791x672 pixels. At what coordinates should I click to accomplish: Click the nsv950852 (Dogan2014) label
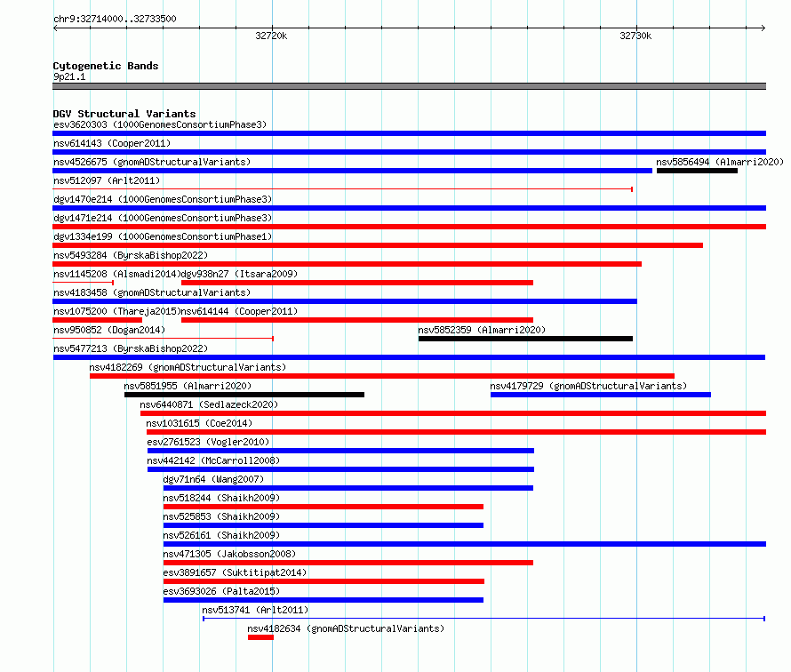(x=109, y=330)
